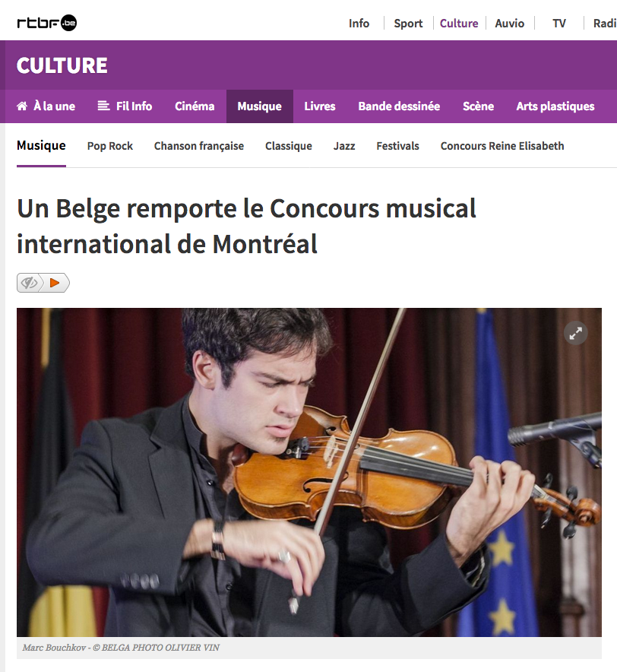Go to the Sport top link

coord(408,23)
